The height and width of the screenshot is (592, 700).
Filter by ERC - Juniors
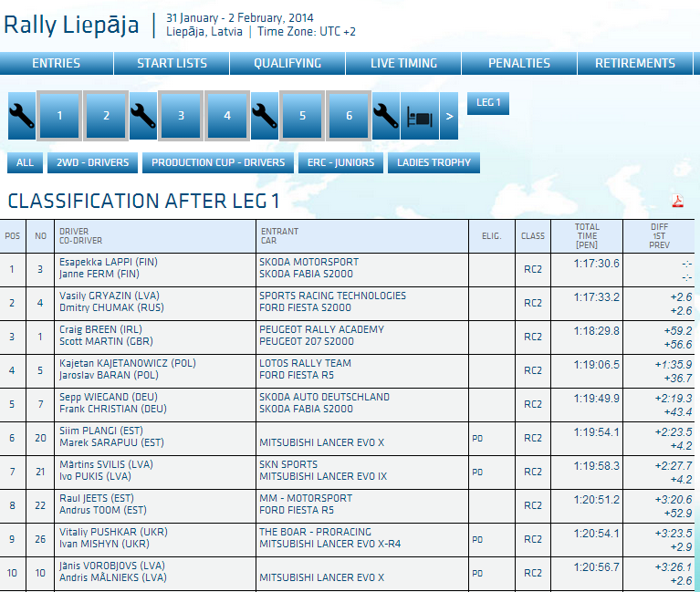(x=341, y=163)
